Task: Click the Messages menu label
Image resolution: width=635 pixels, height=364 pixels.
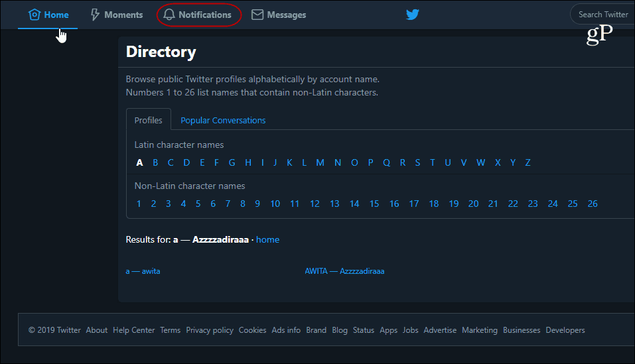Action: 287,15
